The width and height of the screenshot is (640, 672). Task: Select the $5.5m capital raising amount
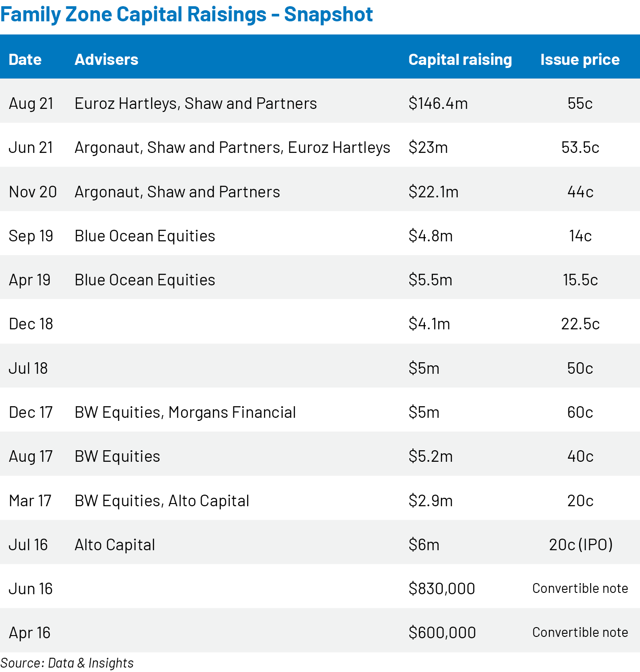click(430, 280)
